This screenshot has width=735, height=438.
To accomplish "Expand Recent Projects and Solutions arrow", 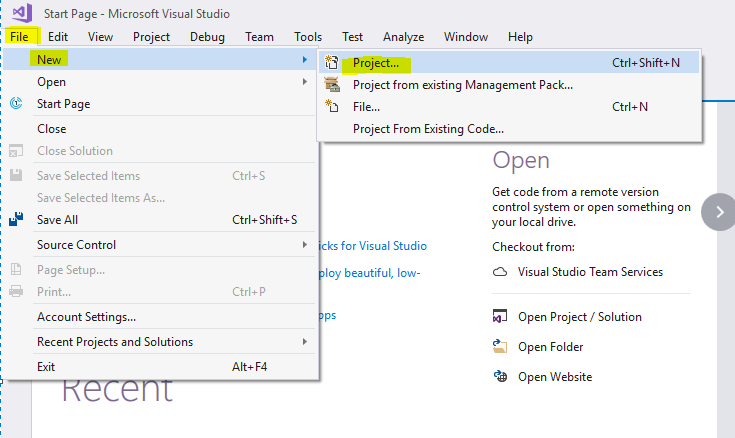I will 305,342.
